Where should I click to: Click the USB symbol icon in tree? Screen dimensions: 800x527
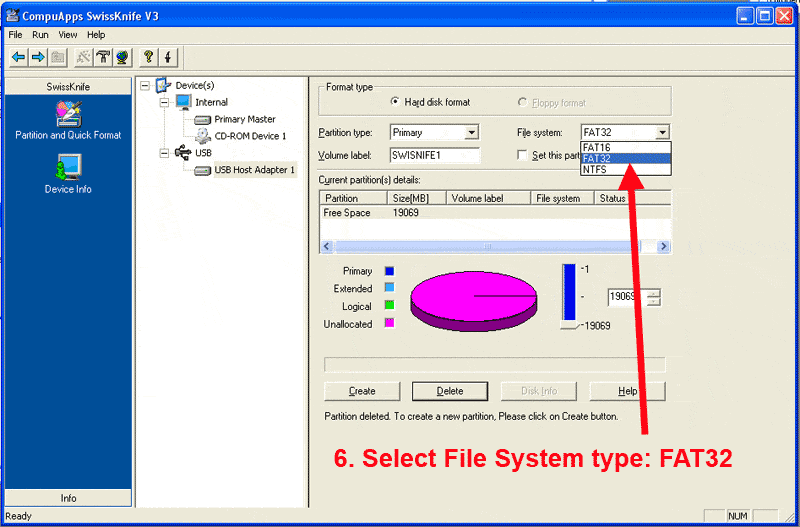point(183,152)
